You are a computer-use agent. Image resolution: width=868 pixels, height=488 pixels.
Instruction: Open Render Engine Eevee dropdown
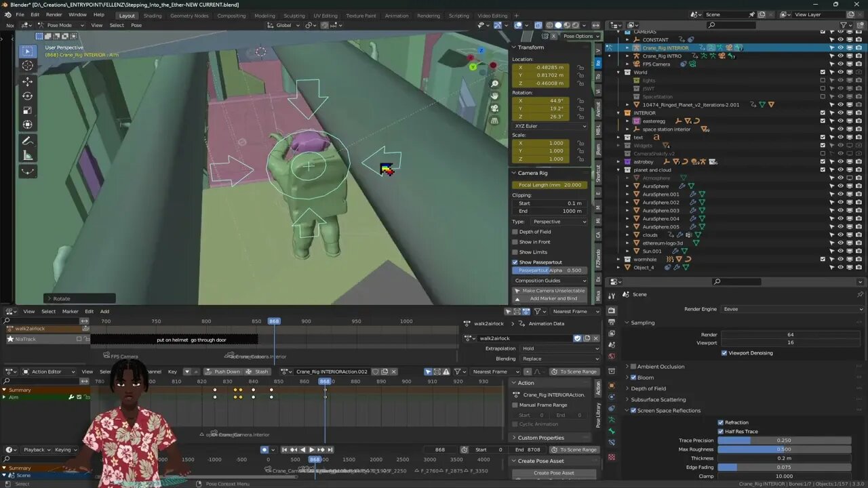coord(793,309)
